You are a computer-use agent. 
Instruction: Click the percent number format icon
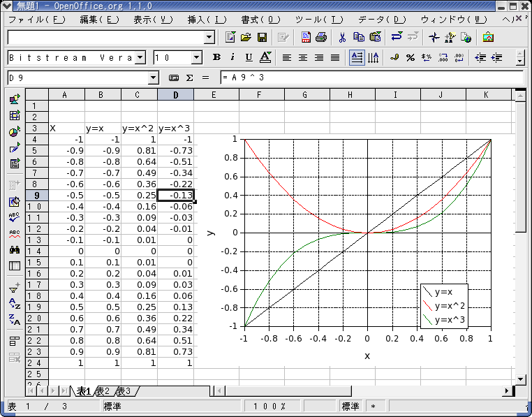pyautogui.click(x=411, y=57)
